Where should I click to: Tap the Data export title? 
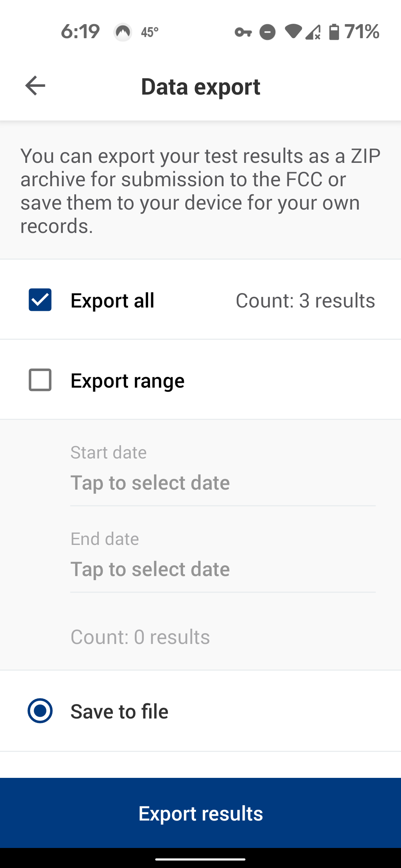(x=200, y=87)
